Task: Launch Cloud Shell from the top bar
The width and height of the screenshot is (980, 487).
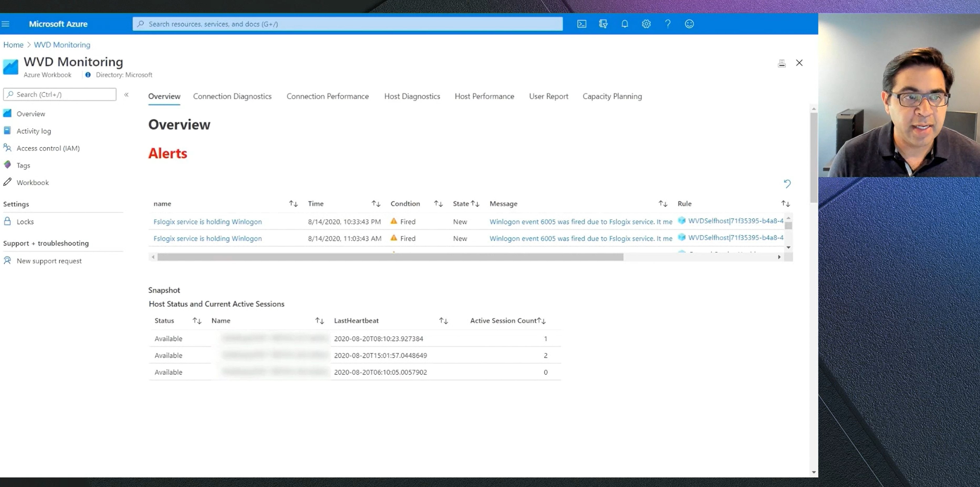Action: tap(582, 24)
